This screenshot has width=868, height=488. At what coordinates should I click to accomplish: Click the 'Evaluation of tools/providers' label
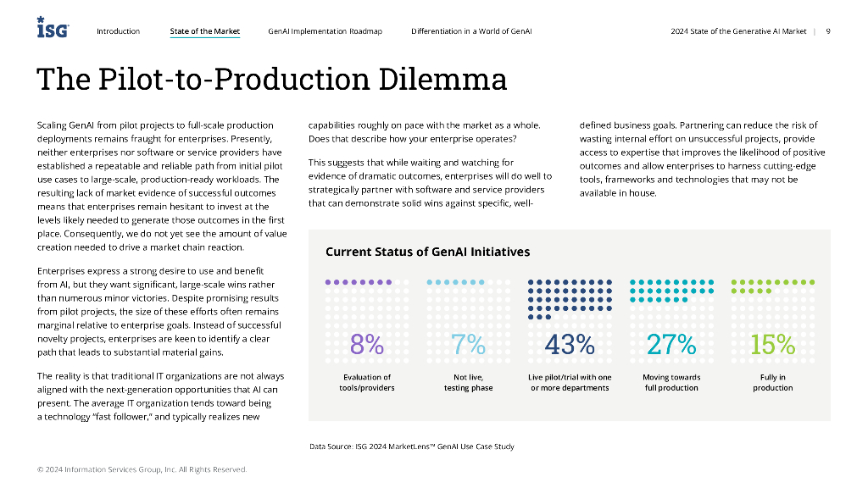tap(367, 382)
